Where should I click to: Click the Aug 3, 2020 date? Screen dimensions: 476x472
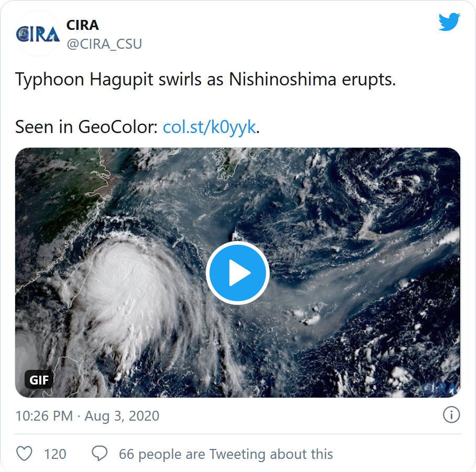click(x=122, y=416)
